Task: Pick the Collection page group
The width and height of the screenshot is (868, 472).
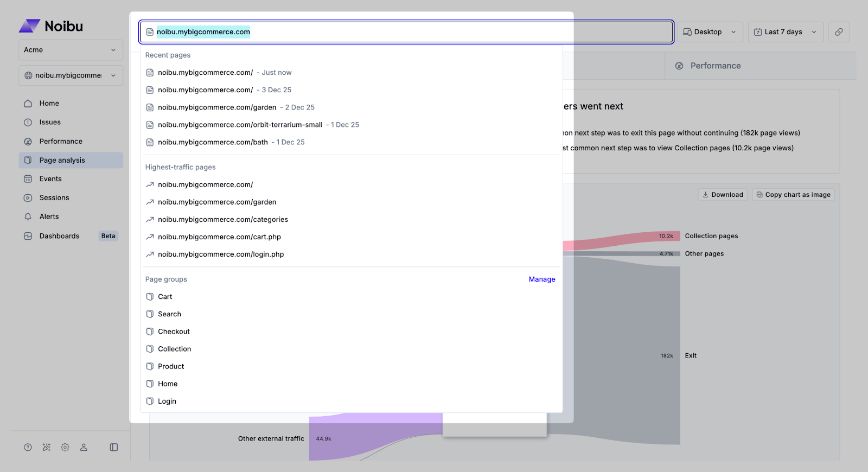Action: (x=352, y=349)
